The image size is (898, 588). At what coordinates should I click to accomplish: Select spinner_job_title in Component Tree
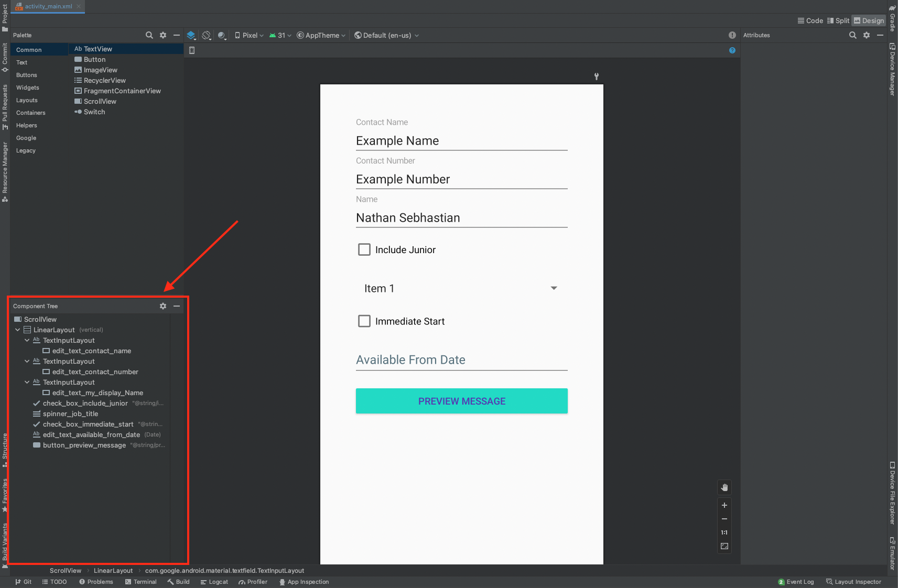[71, 413]
